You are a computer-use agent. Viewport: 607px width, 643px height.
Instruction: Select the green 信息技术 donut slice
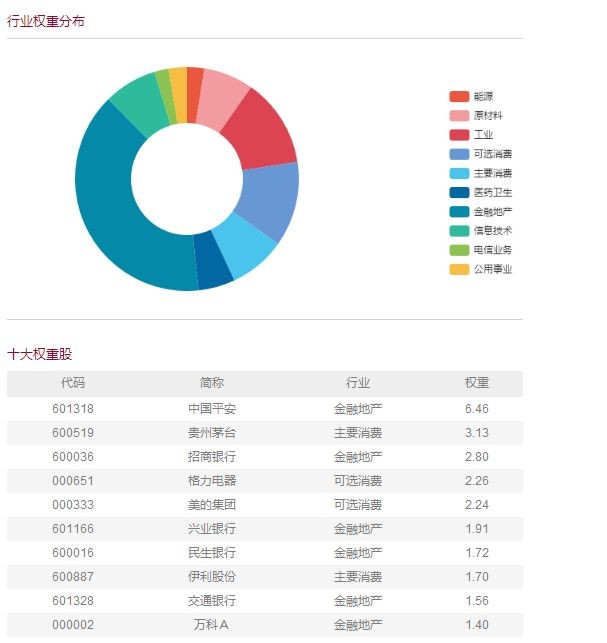[141, 103]
